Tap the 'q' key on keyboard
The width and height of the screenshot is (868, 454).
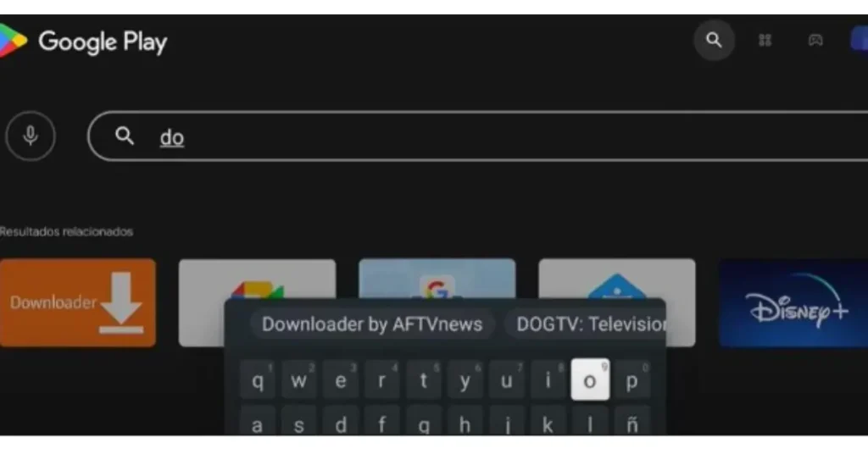pyautogui.click(x=258, y=380)
